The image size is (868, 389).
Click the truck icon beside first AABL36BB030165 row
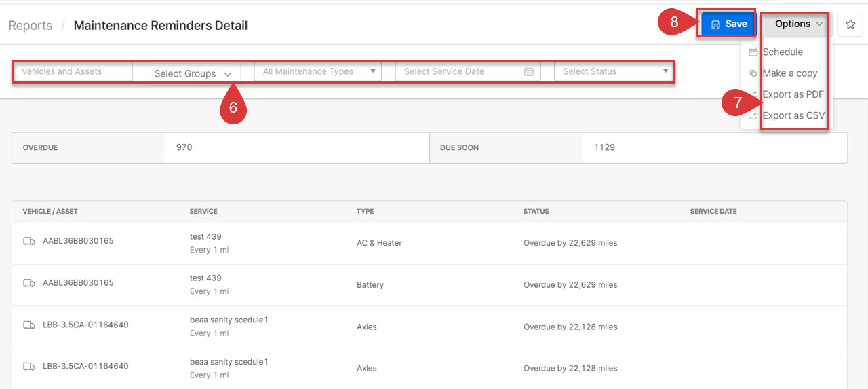coord(29,241)
